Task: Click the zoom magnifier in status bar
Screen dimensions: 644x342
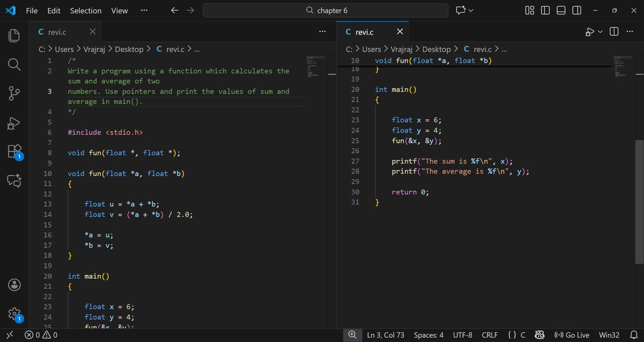Action: [x=352, y=335]
